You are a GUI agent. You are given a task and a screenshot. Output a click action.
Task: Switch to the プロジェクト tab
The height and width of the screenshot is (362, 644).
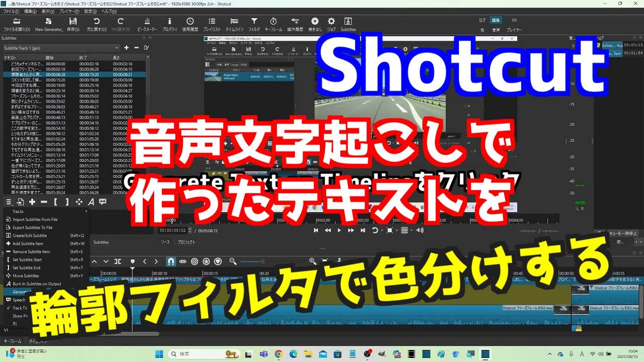pos(187,242)
